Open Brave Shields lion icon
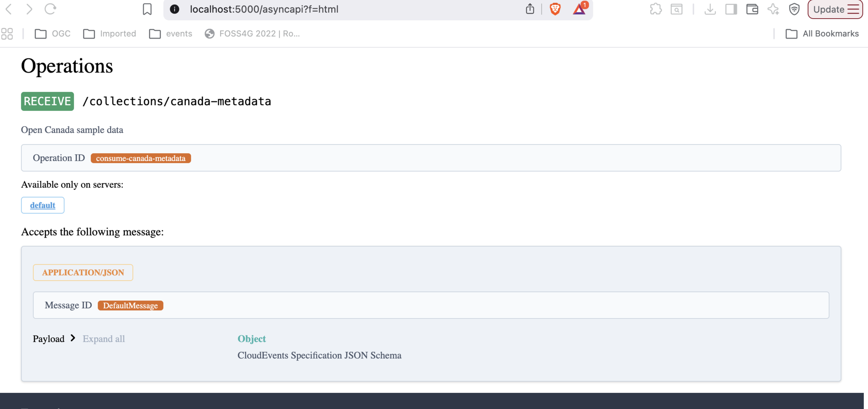This screenshot has height=409, width=868. [555, 9]
